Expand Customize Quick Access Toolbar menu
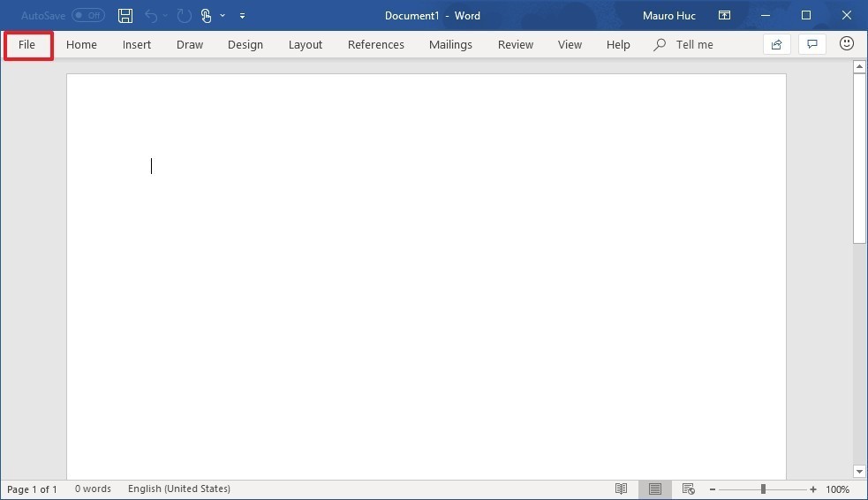Image resolution: width=868 pixels, height=500 pixels. click(x=243, y=16)
